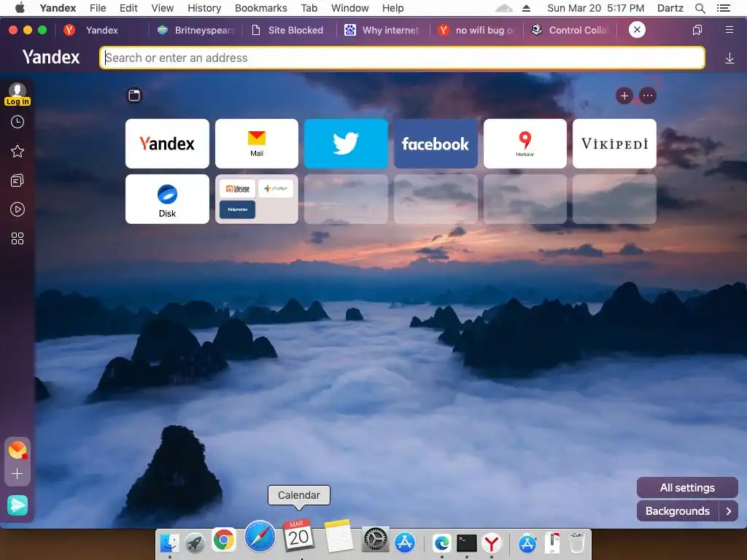Screen dimensions: 747x560
Task: Open Notes from the Dock
Action: tap(338, 536)
